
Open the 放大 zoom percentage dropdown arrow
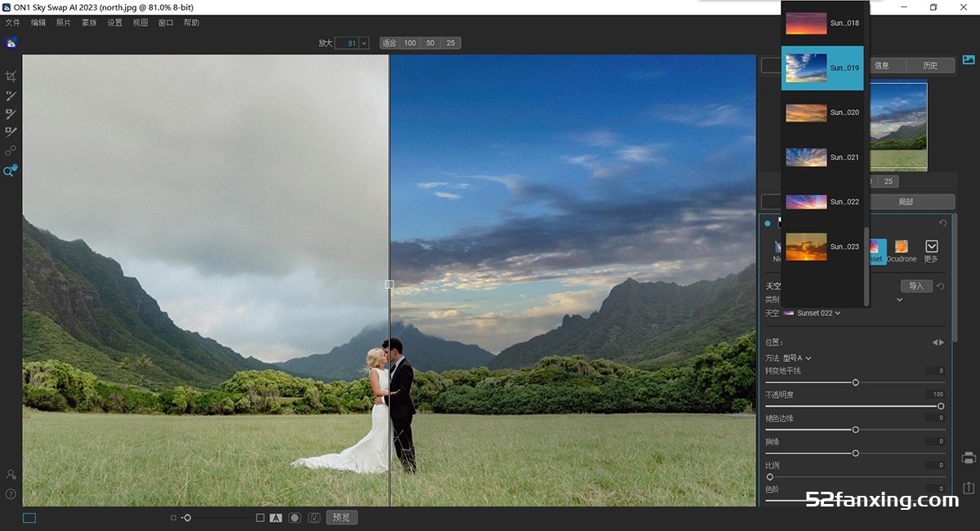tap(363, 42)
